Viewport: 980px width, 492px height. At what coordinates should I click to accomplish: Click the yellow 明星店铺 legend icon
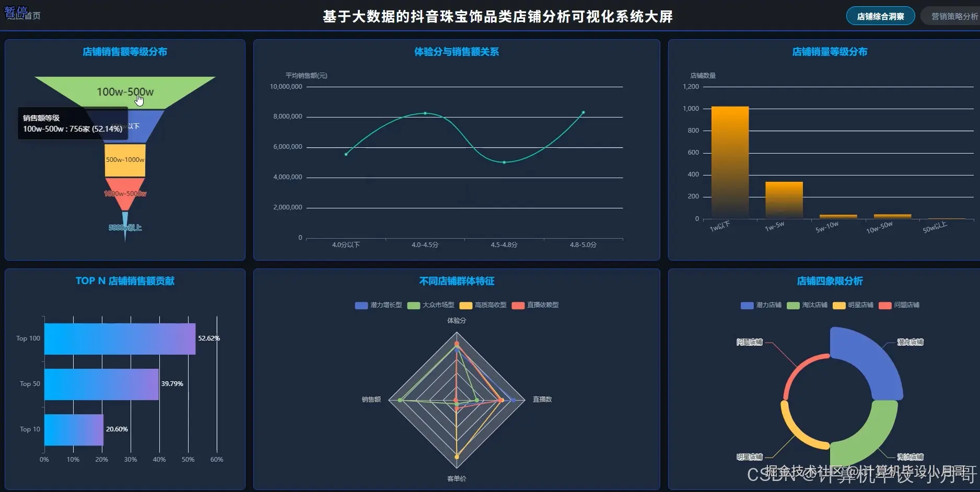click(x=840, y=306)
